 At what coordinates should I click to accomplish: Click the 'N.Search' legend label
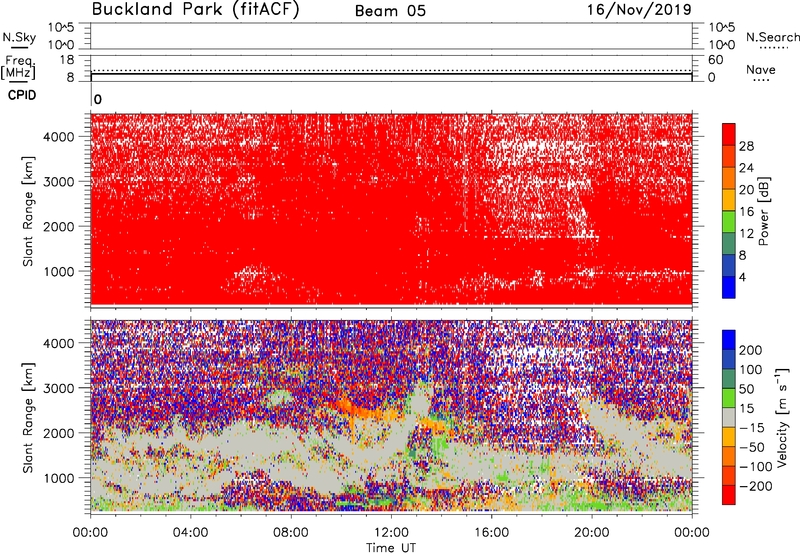click(772, 37)
